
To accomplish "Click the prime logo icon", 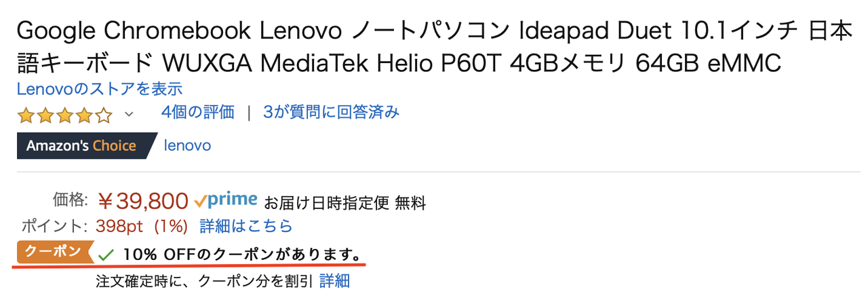I will 225,200.
